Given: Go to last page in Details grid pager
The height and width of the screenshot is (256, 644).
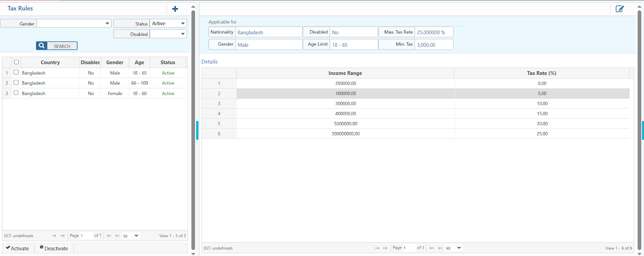Looking at the screenshot, I should [x=440, y=248].
